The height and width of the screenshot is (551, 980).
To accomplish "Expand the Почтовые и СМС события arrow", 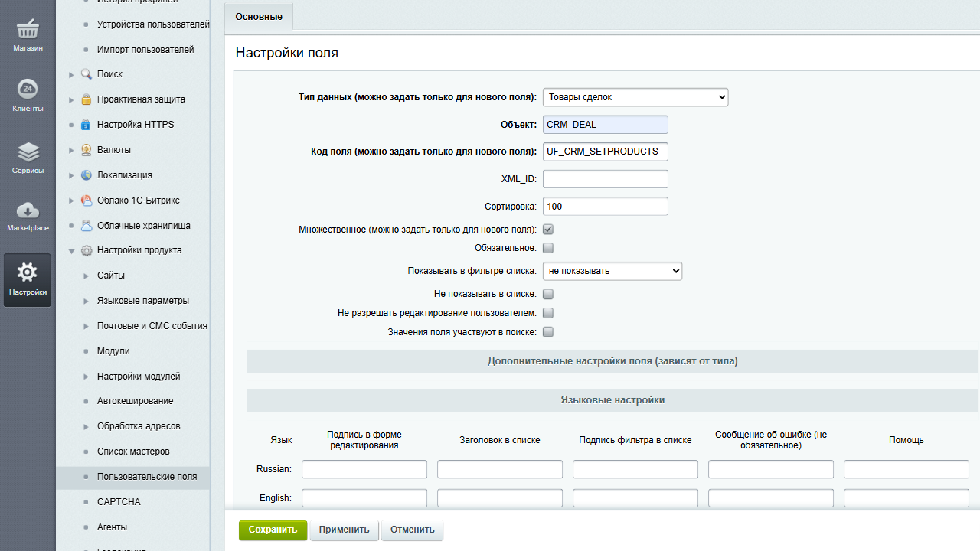I will coord(87,326).
